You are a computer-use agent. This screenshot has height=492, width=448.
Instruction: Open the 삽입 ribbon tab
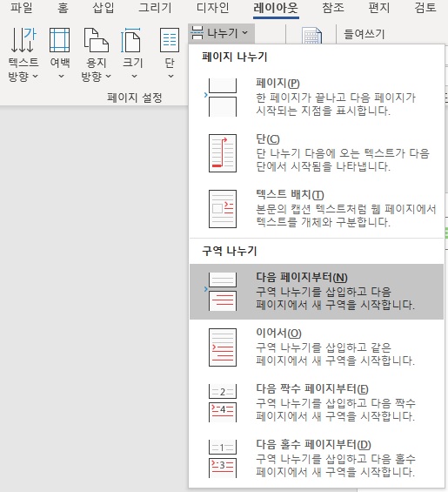[104, 8]
